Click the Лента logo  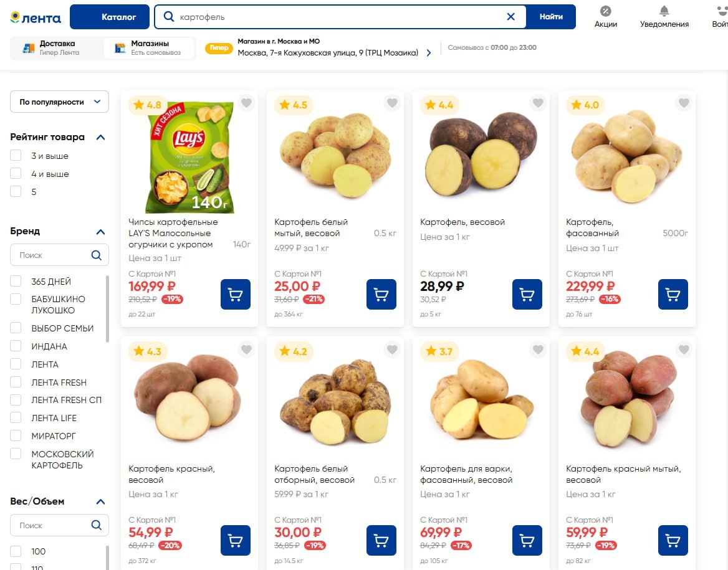pos(36,17)
